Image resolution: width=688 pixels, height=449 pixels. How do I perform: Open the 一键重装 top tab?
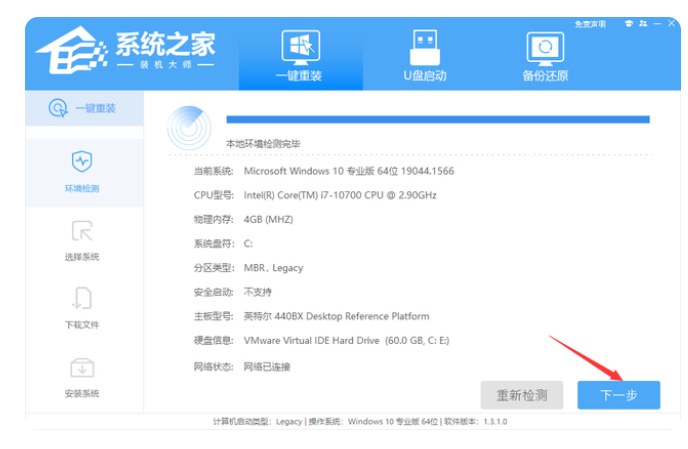tap(300, 56)
